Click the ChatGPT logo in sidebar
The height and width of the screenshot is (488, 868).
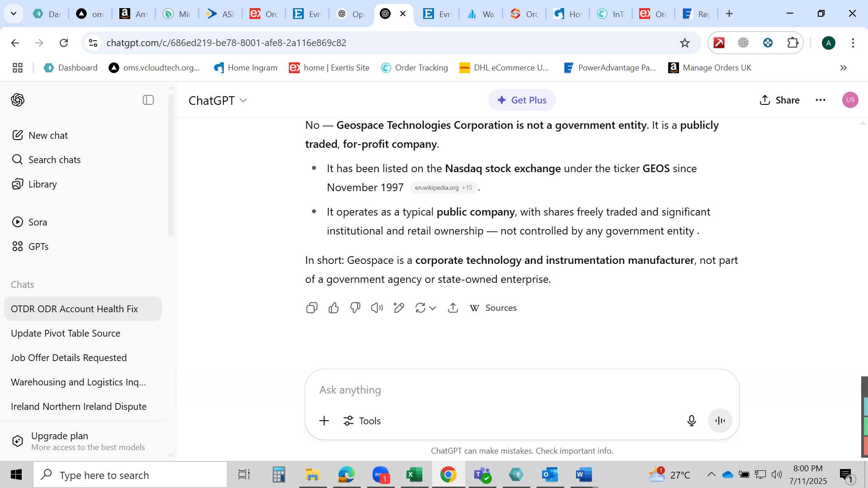coord(18,100)
